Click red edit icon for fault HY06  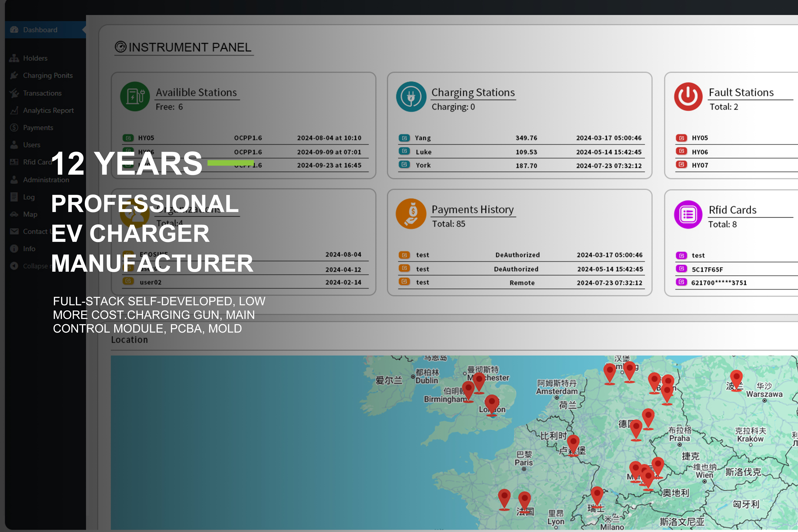(x=681, y=151)
